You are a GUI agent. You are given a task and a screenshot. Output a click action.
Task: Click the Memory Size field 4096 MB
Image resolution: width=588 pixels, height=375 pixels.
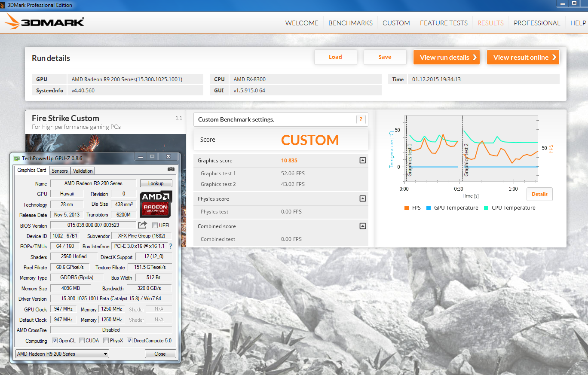(70, 288)
